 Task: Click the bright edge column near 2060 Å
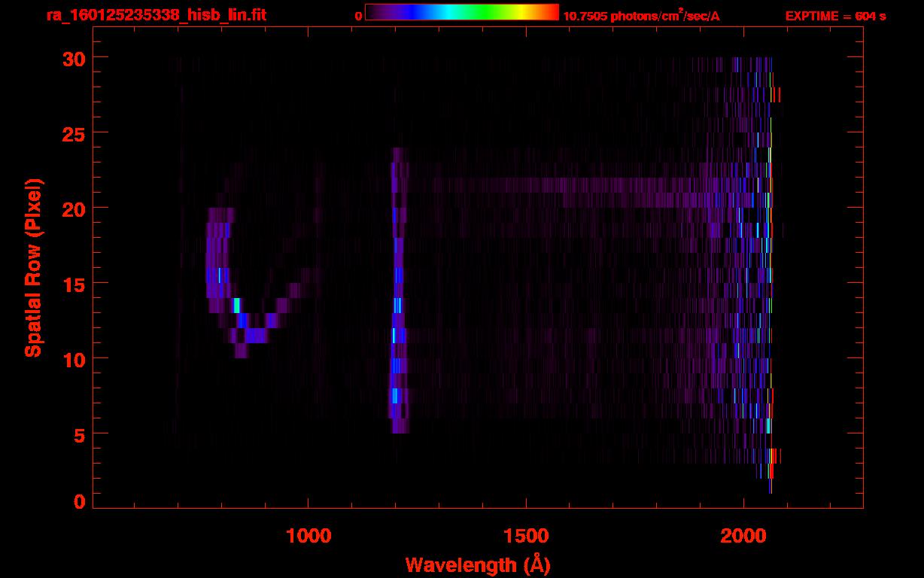pos(771,275)
